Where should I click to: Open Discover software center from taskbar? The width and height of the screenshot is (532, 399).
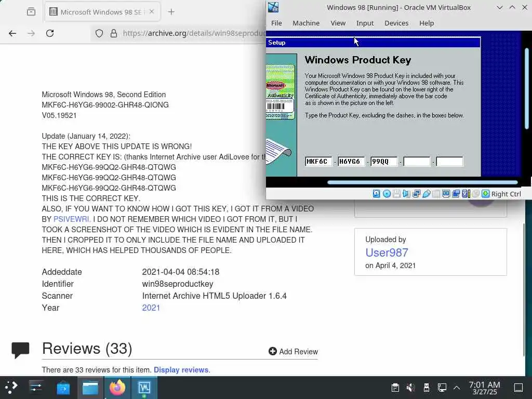pyautogui.click(x=63, y=387)
